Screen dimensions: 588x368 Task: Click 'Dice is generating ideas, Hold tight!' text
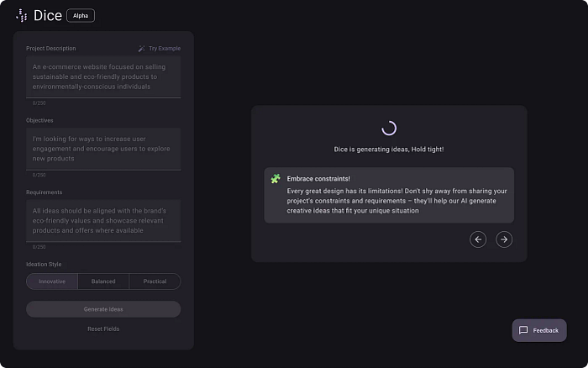pos(389,150)
